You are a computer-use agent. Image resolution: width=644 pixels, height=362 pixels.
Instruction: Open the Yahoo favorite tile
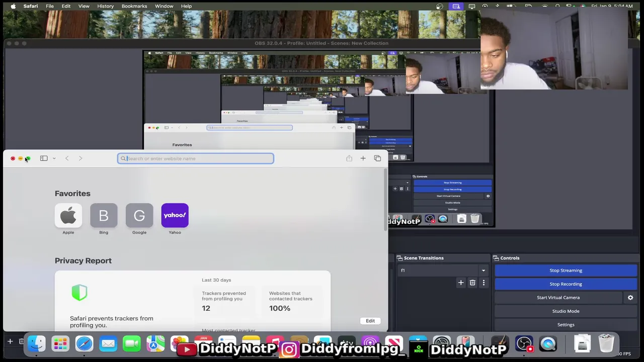pyautogui.click(x=175, y=216)
